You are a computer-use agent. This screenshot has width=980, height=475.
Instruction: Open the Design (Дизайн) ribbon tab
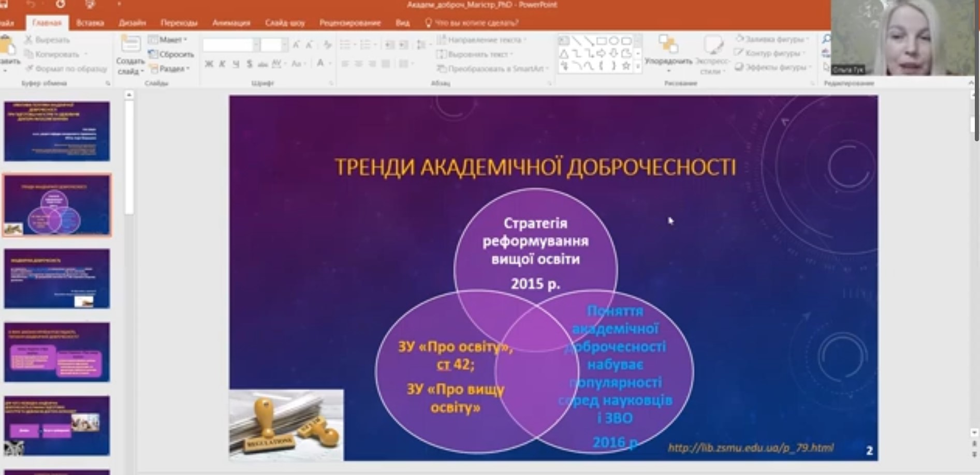pos(132,23)
